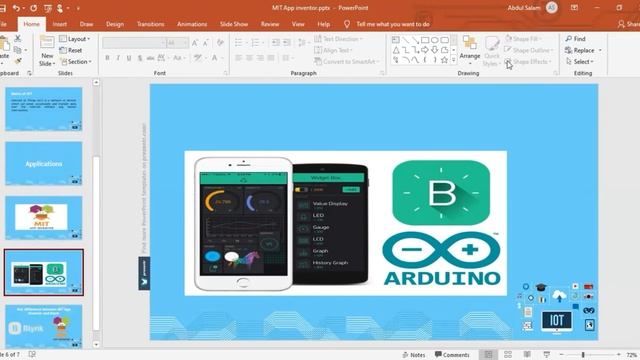Select the triangle shape in shapes gallery
Viewport: 640px width, 360px height.
(x=396, y=50)
